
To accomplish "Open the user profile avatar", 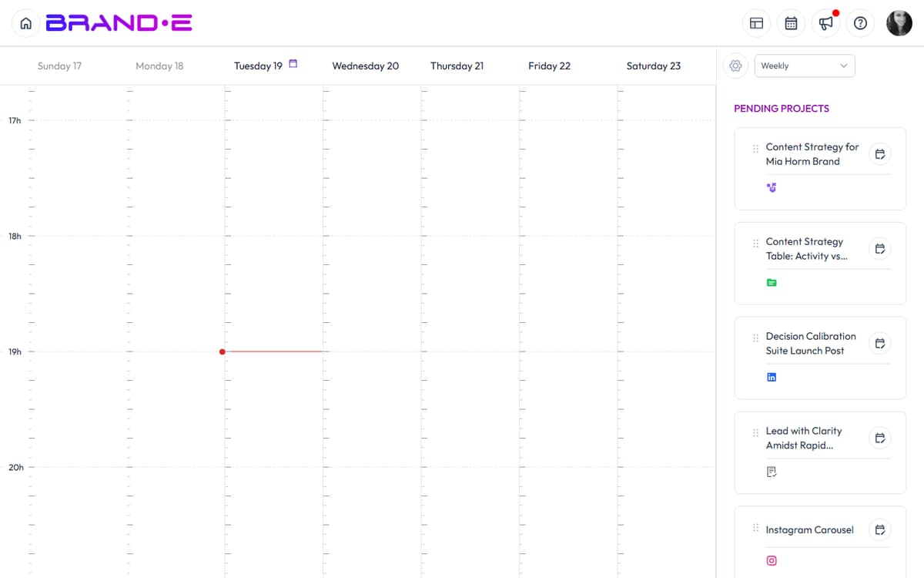I will (x=899, y=23).
